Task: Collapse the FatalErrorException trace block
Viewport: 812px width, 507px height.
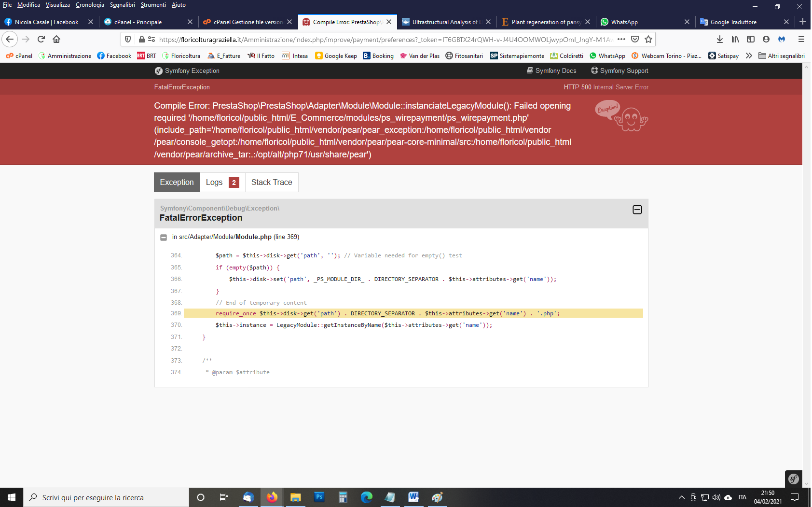Action: coord(637,210)
